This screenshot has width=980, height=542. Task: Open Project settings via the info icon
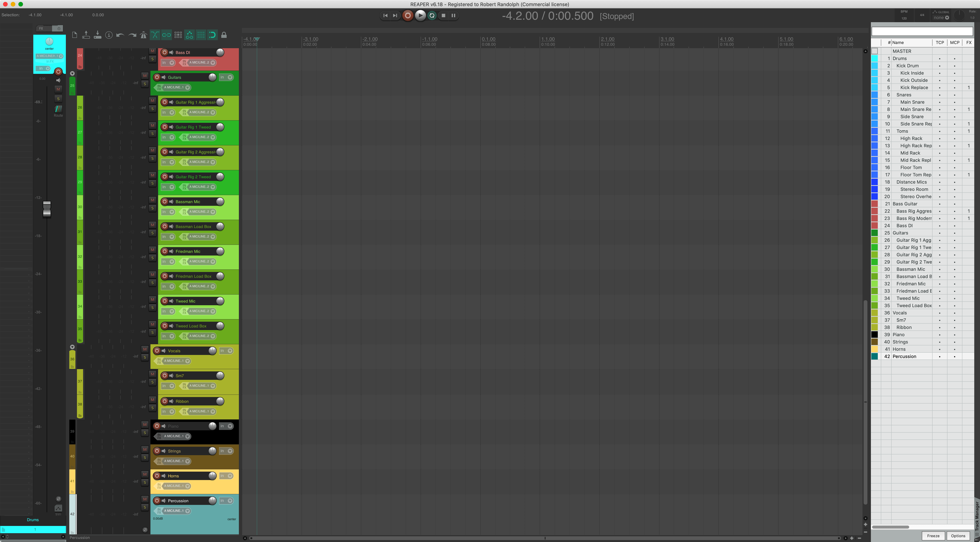tap(109, 35)
